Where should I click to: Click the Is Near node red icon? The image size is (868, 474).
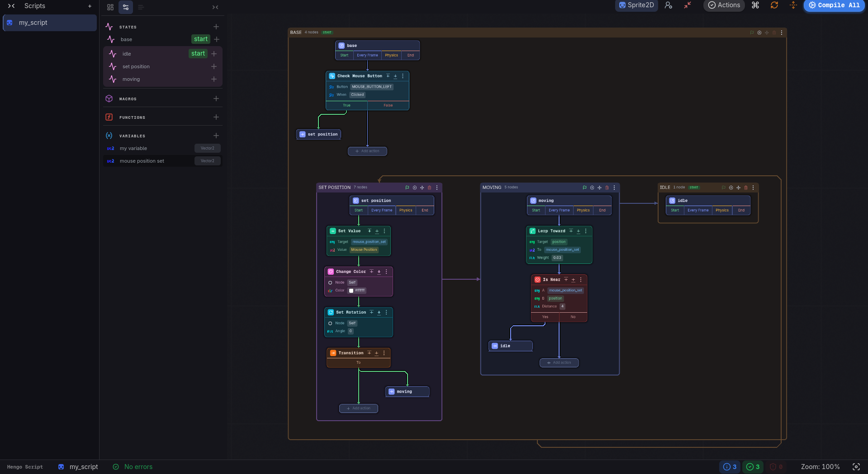pyautogui.click(x=537, y=280)
